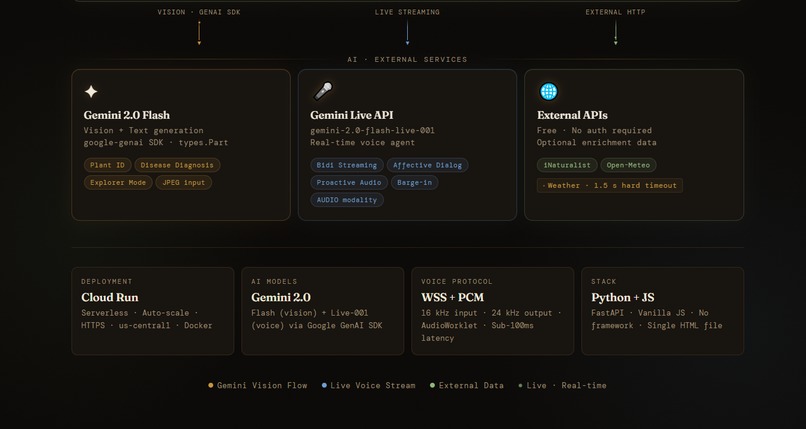Click the gemini-2.0-flash-live-001 model name
Screen dimensions: 806x429
point(373,130)
